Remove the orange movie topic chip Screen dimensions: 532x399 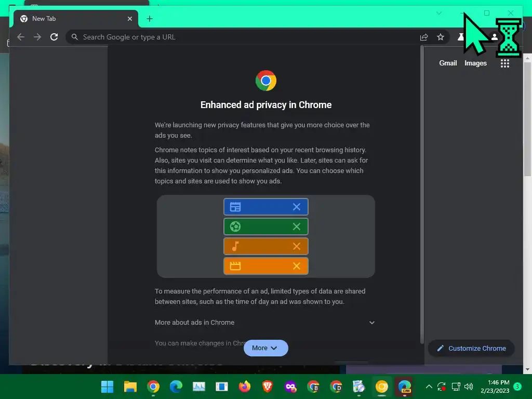pos(297,265)
